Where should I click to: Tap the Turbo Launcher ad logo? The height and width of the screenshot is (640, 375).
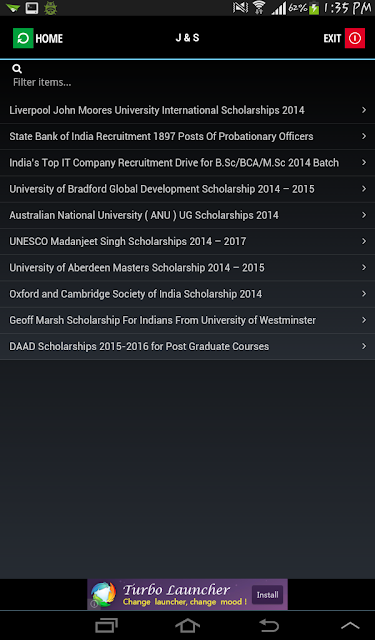click(104, 594)
